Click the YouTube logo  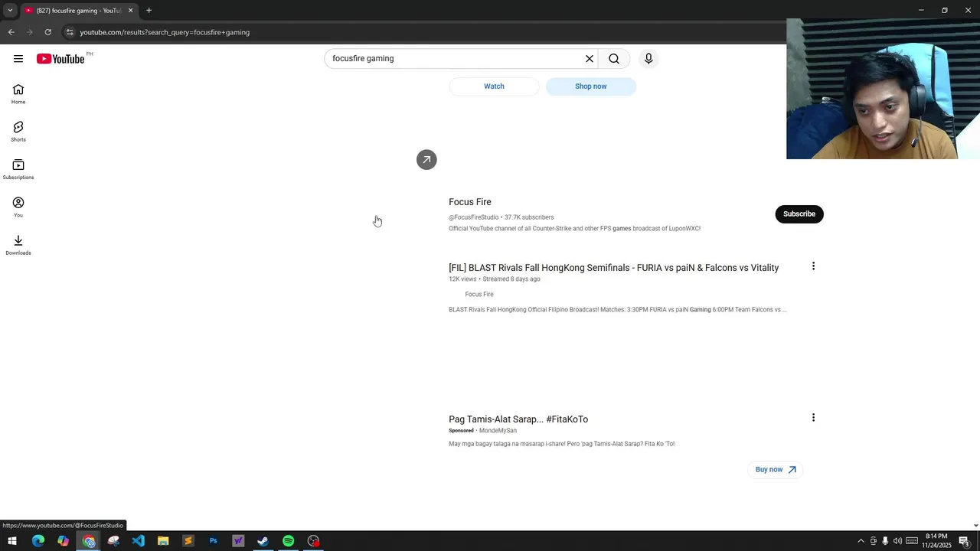(60, 59)
